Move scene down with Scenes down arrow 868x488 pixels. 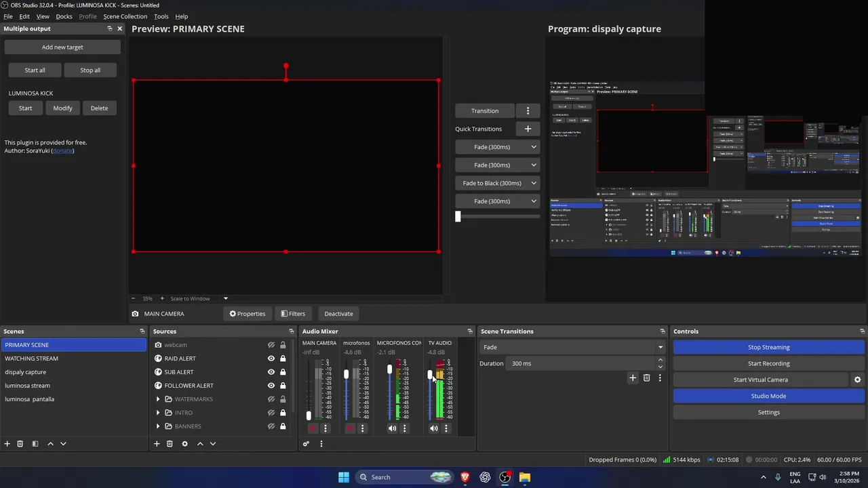point(63,444)
